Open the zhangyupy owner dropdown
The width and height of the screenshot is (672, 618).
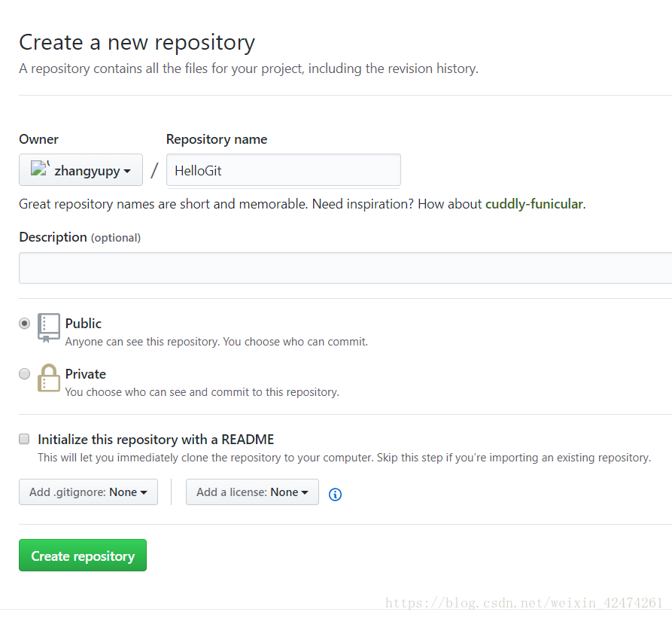[x=81, y=169]
